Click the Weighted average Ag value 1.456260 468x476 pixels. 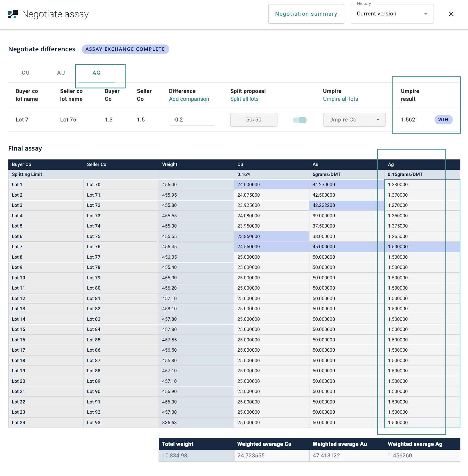tap(400, 456)
